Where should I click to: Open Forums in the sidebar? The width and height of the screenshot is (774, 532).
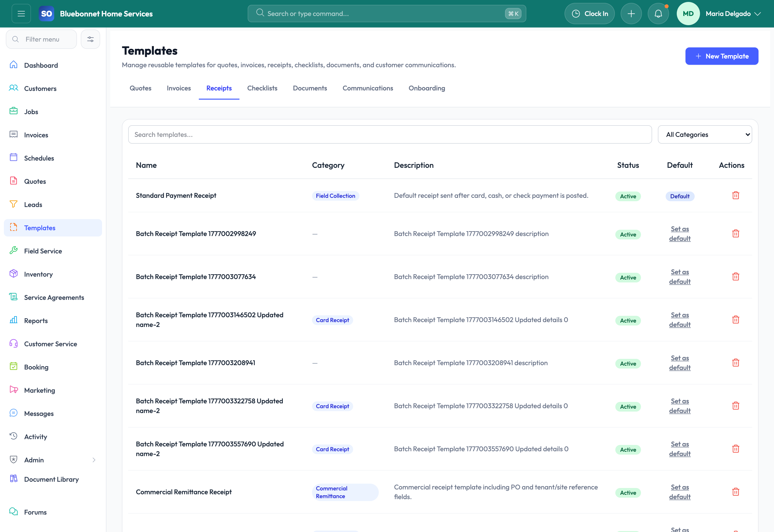tap(53, 512)
